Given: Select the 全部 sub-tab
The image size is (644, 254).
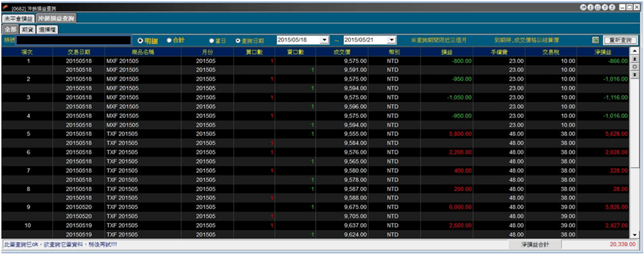Looking at the screenshot, I should (11, 29).
